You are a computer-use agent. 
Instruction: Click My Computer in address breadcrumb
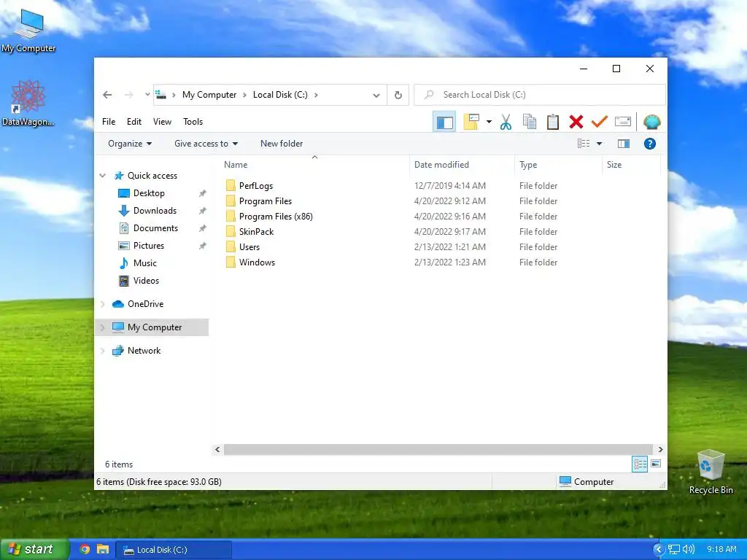[x=209, y=95]
